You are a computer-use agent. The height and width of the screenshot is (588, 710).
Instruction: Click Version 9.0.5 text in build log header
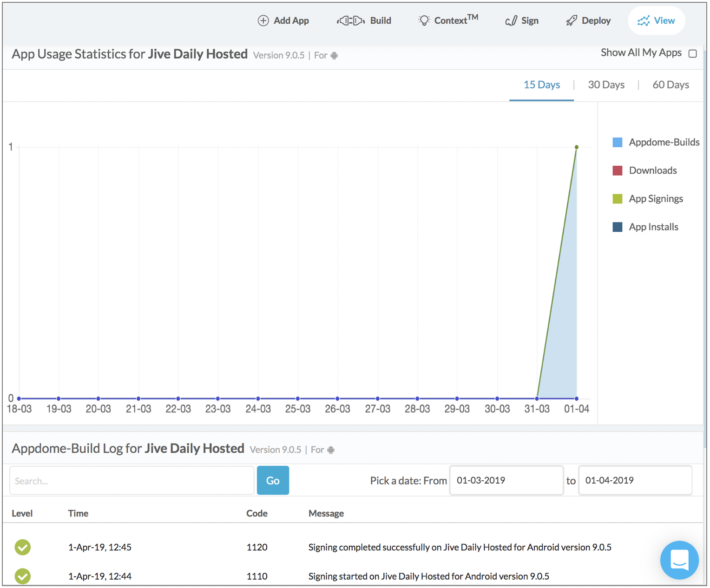click(276, 450)
